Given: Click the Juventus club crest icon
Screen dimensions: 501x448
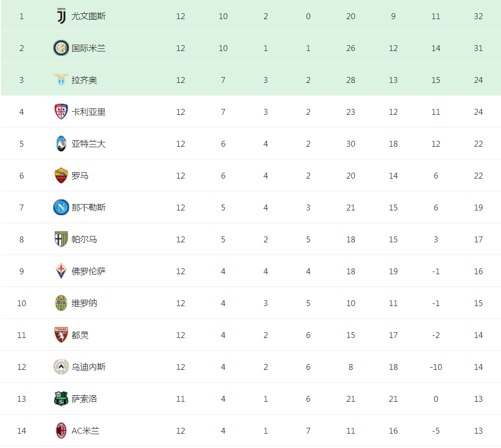Looking at the screenshot, I should point(61,16).
